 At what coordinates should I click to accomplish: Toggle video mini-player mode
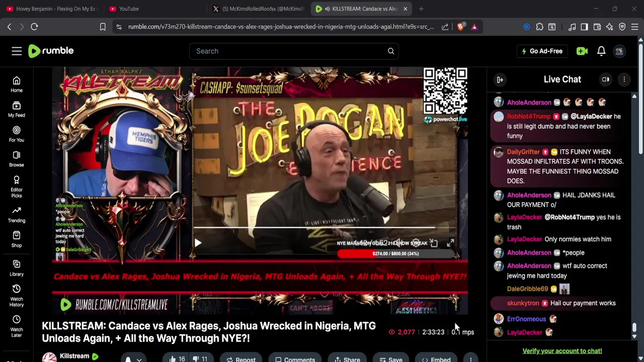(x=434, y=243)
